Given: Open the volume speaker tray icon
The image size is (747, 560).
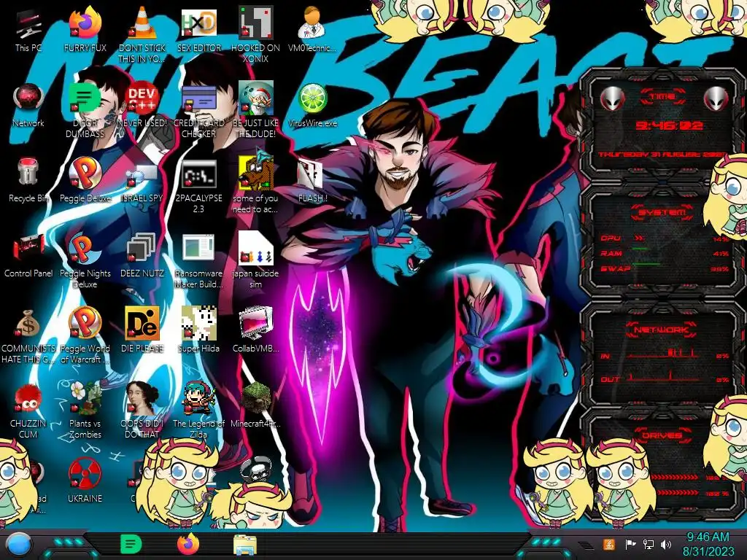Looking at the screenshot, I should 666,544.
